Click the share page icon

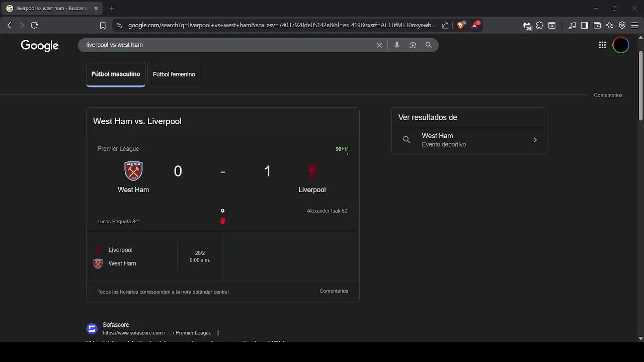[x=445, y=25]
